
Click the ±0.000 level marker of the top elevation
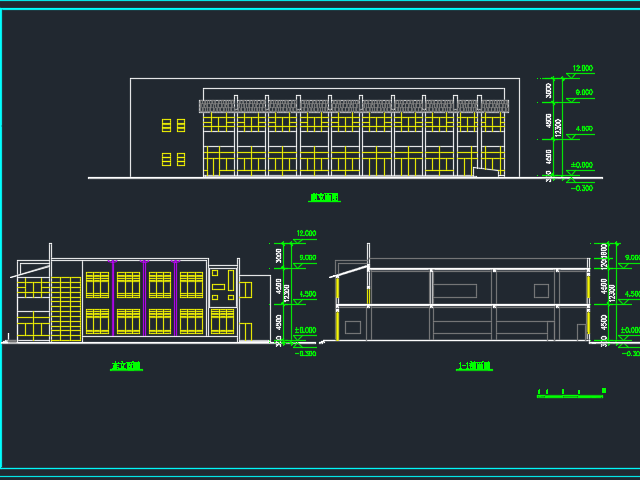pyautogui.click(x=581, y=165)
